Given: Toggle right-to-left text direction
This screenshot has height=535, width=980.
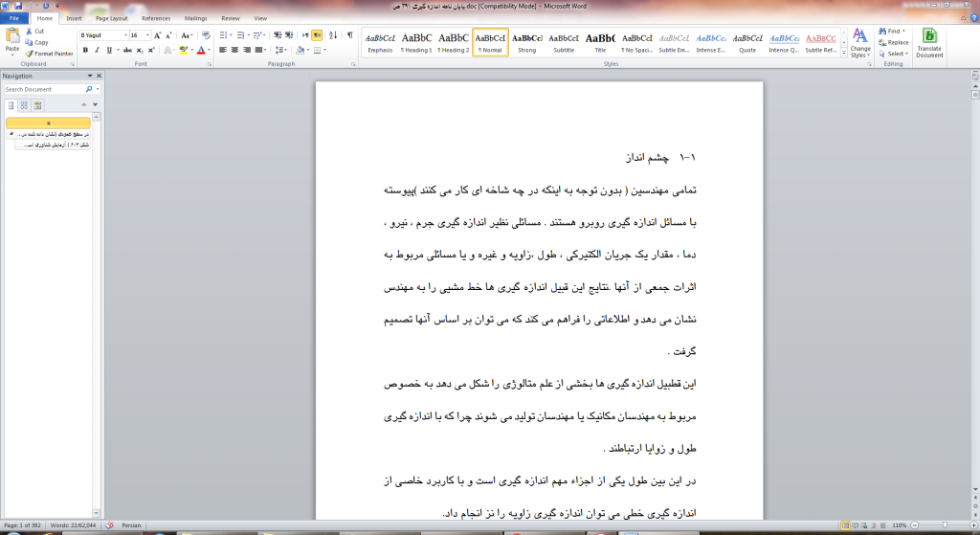Looking at the screenshot, I should (x=317, y=35).
